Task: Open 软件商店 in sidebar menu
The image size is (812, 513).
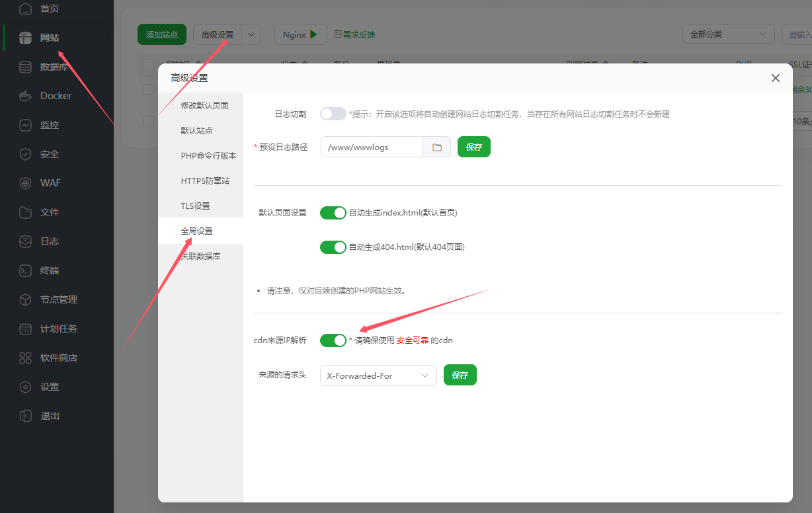Action: (x=59, y=358)
